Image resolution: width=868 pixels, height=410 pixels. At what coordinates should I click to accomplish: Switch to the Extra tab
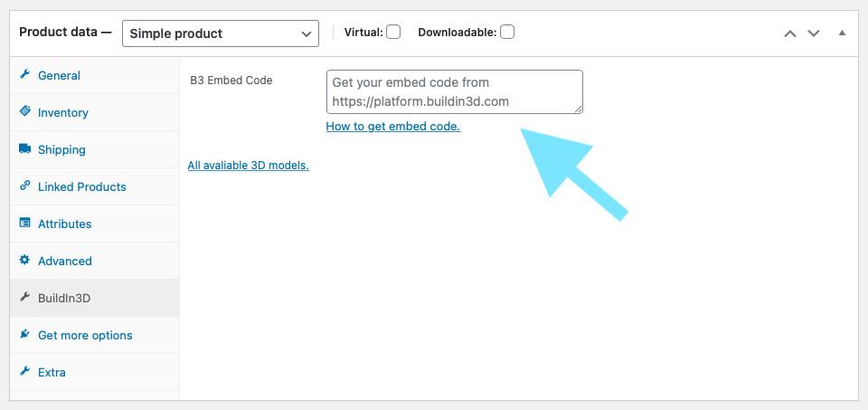(x=95, y=372)
